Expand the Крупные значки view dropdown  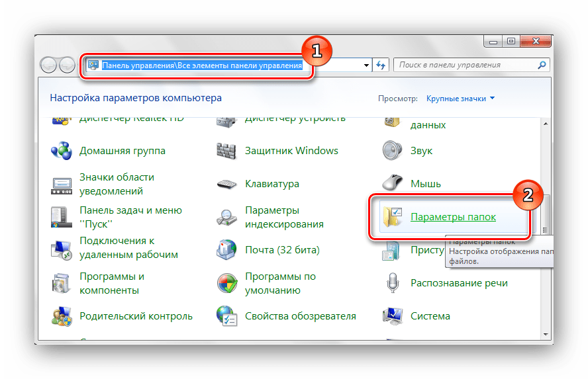[x=461, y=99]
